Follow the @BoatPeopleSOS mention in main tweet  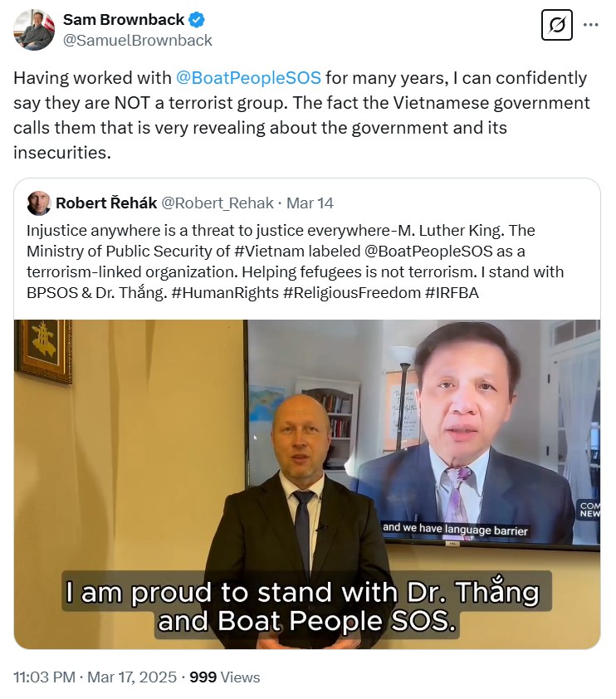coord(249,78)
